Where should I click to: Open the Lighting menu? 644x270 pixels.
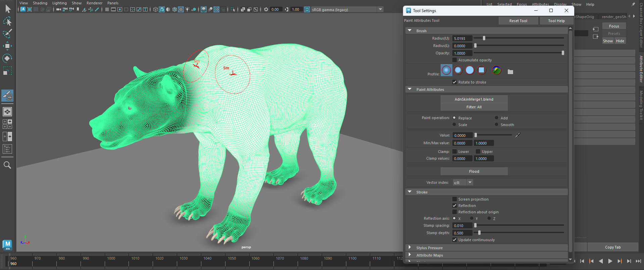(x=59, y=3)
